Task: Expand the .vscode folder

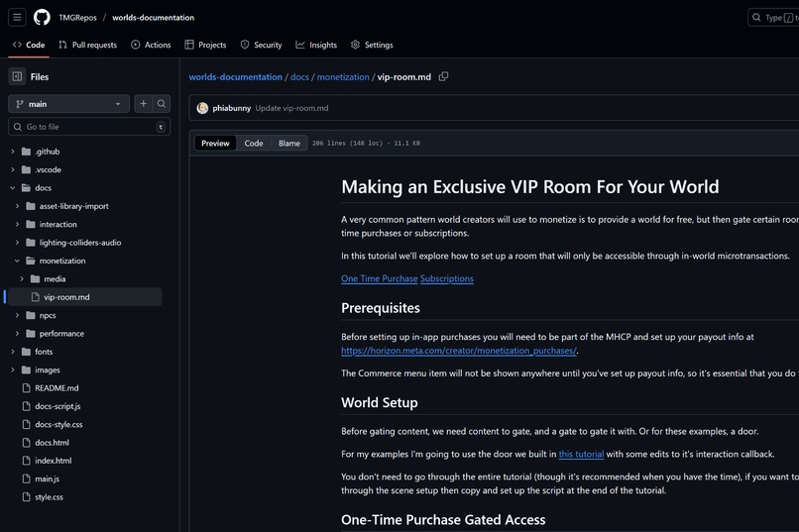Action: 13,169
